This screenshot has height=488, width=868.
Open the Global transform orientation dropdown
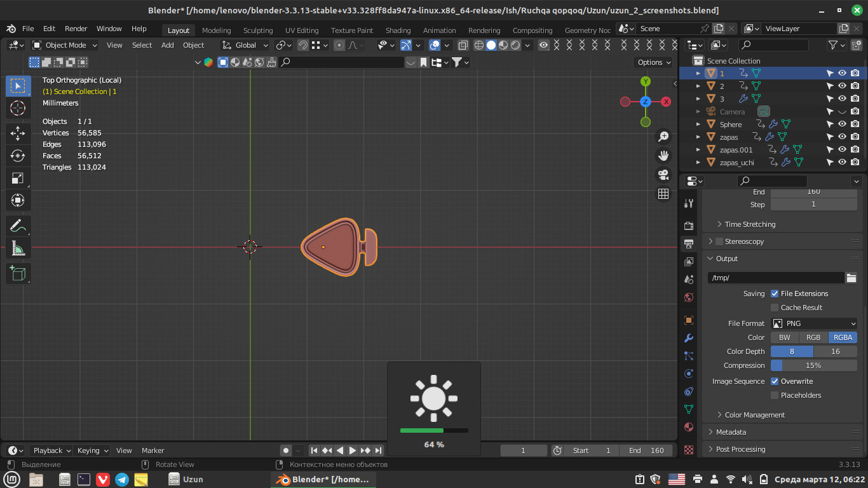tap(245, 45)
